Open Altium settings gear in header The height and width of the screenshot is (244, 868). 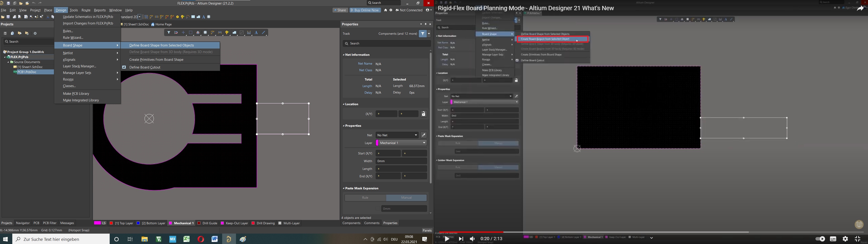coord(391,10)
